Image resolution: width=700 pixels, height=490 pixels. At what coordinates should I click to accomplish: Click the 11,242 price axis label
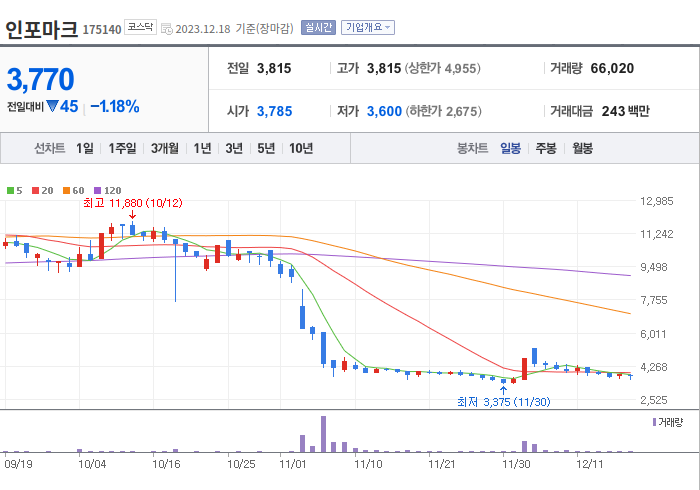coord(657,234)
